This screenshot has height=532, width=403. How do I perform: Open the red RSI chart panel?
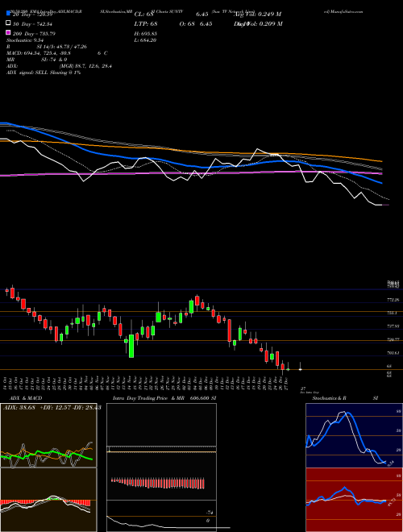(354, 500)
